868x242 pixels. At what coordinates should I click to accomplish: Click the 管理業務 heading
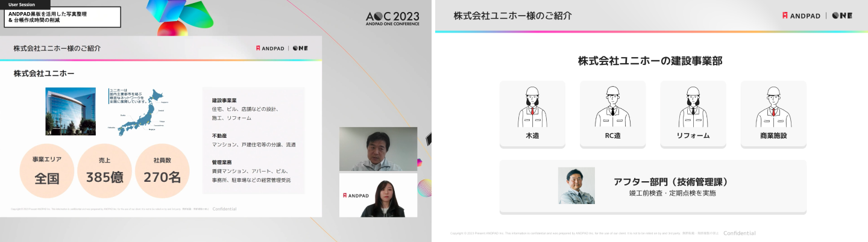click(222, 163)
